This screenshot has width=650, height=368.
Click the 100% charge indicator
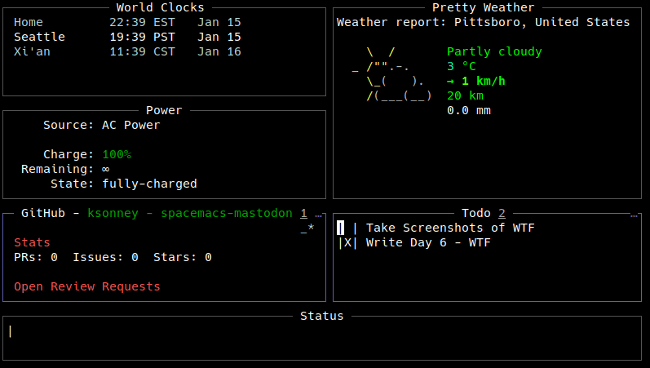tap(117, 155)
